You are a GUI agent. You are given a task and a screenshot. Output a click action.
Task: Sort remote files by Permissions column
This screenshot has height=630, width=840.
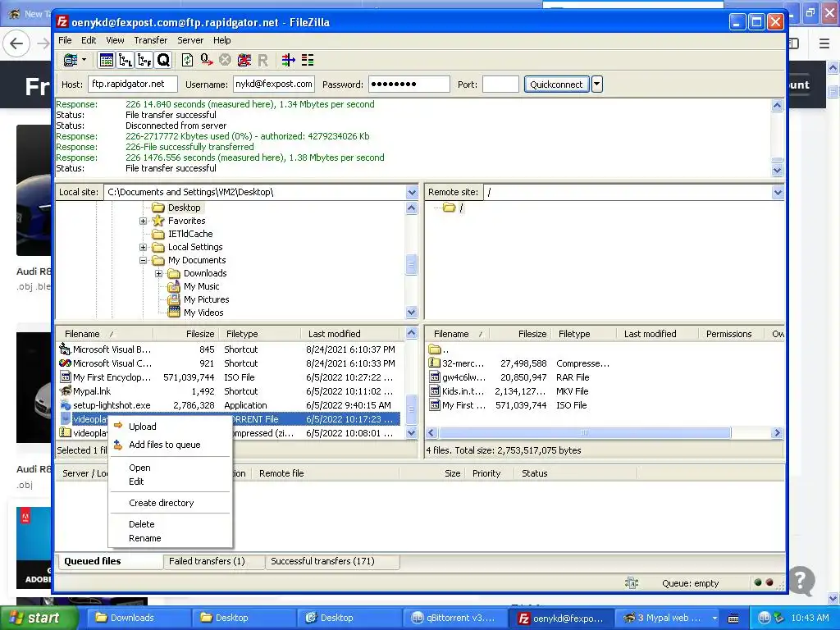coord(729,334)
